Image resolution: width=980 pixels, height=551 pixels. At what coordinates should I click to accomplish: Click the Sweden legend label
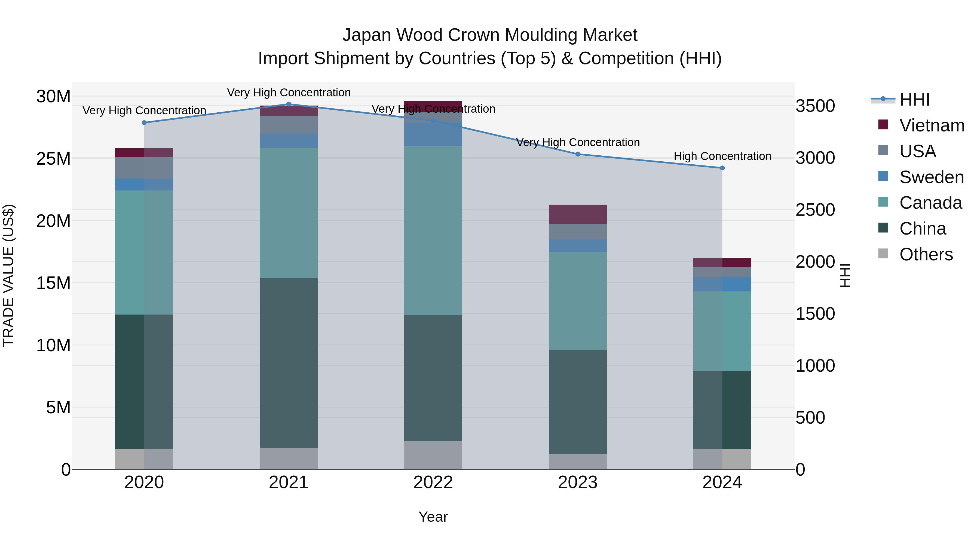(932, 177)
